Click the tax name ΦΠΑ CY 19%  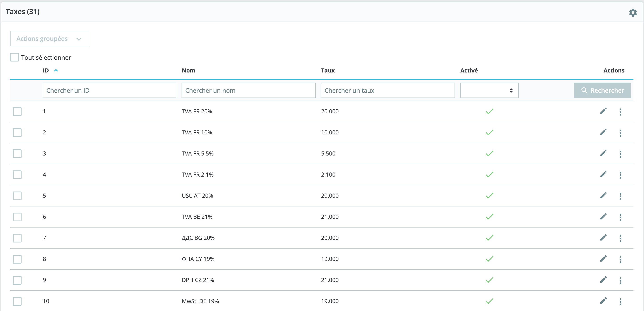click(198, 259)
